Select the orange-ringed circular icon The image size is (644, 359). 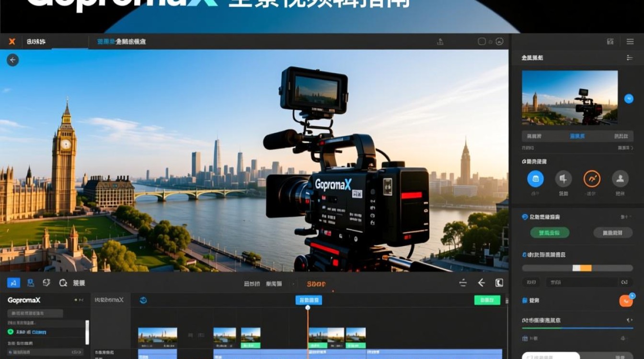[592, 179]
